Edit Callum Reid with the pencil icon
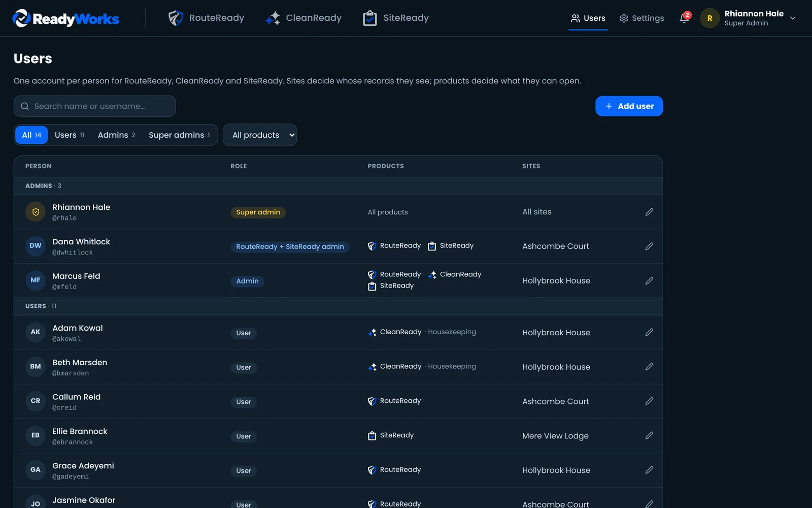 649,401
